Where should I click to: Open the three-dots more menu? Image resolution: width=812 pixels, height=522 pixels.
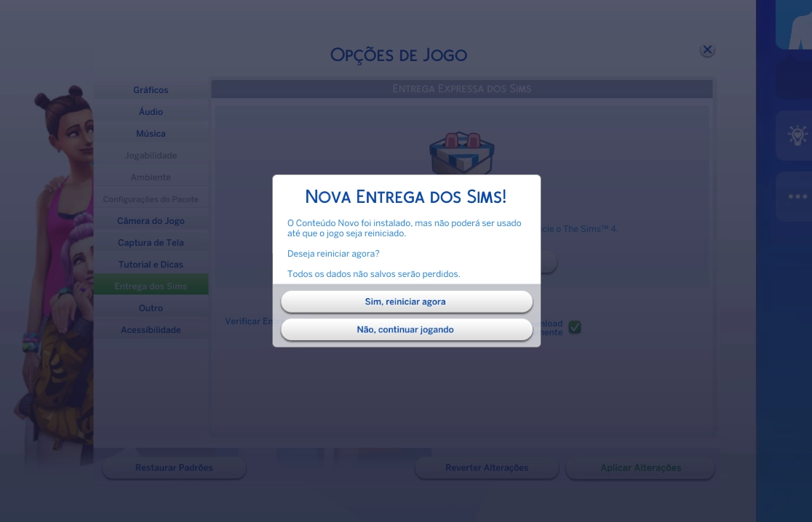(x=797, y=196)
